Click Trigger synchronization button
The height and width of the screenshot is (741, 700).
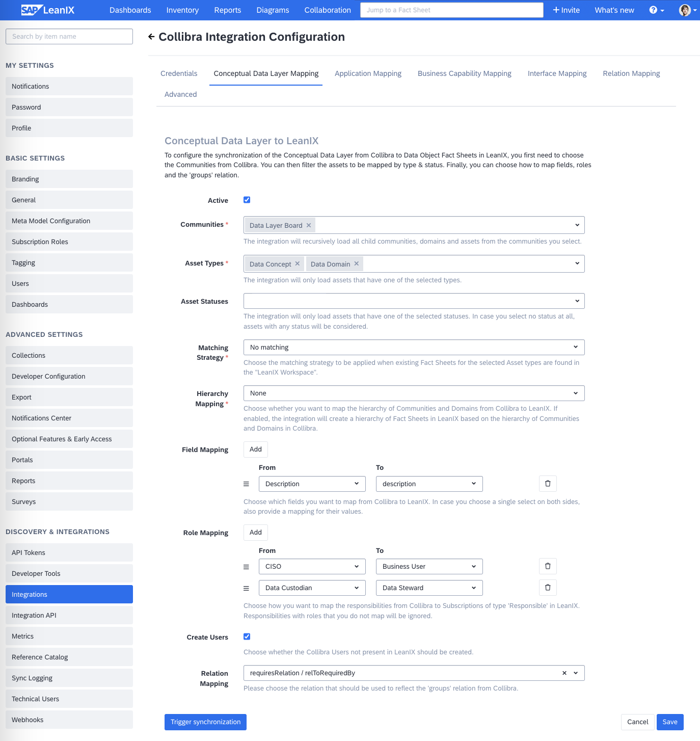pos(205,722)
